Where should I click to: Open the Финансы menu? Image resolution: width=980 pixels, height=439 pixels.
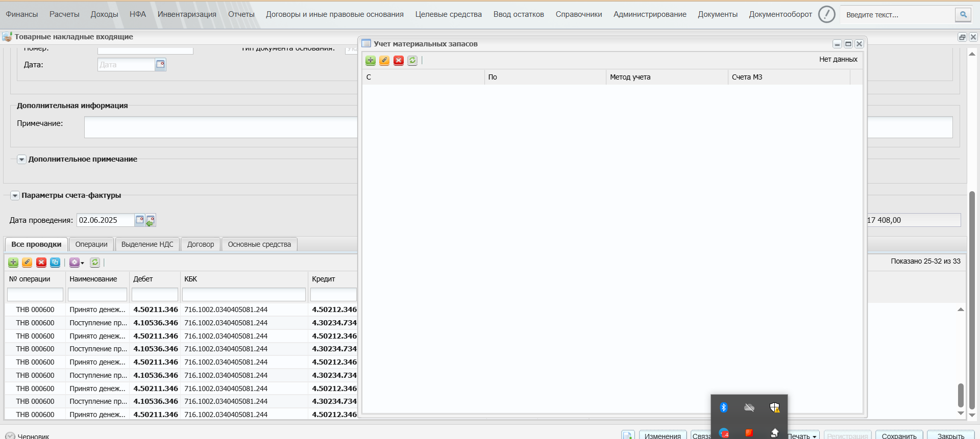pos(22,14)
